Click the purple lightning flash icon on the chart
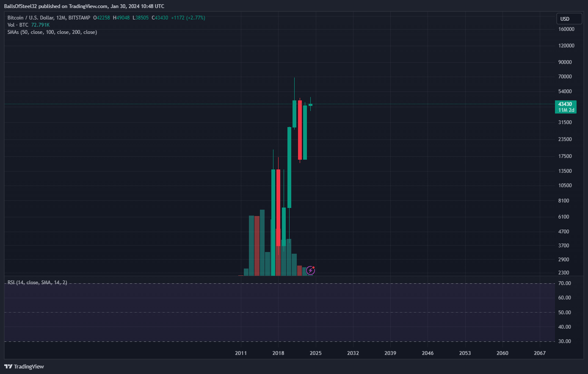The image size is (588, 374). coord(310,270)
